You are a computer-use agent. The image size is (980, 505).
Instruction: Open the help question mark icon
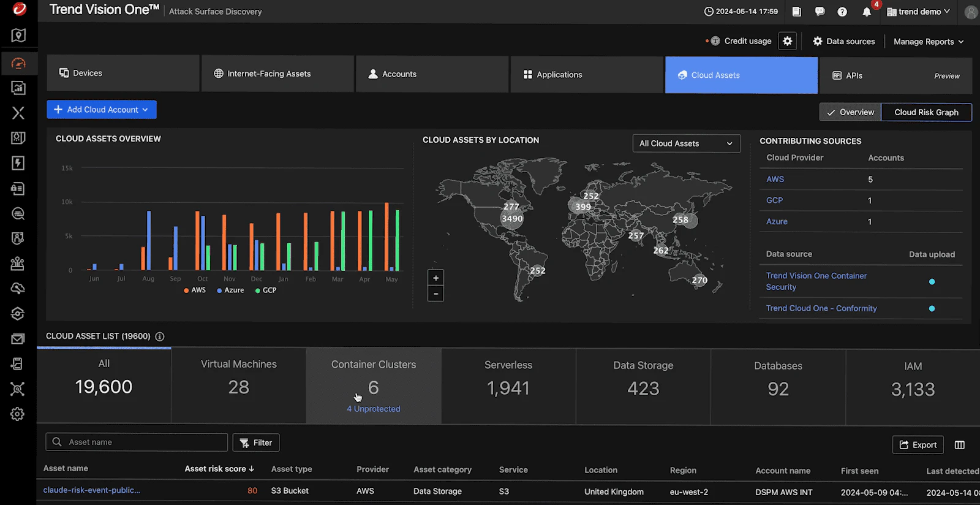[842, 12]
